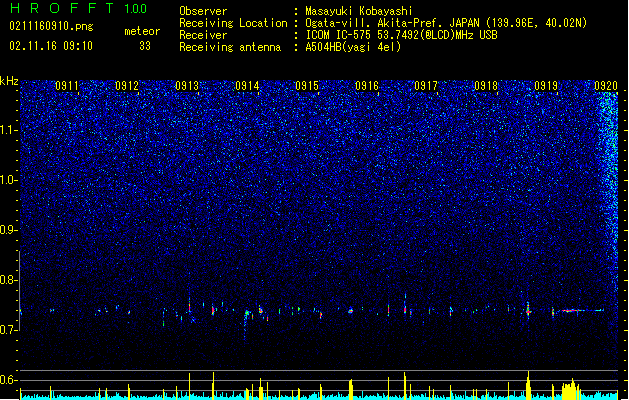Click the 0919 time marker
Viewport: 629px width, 400px height.
tap(546, 86)
